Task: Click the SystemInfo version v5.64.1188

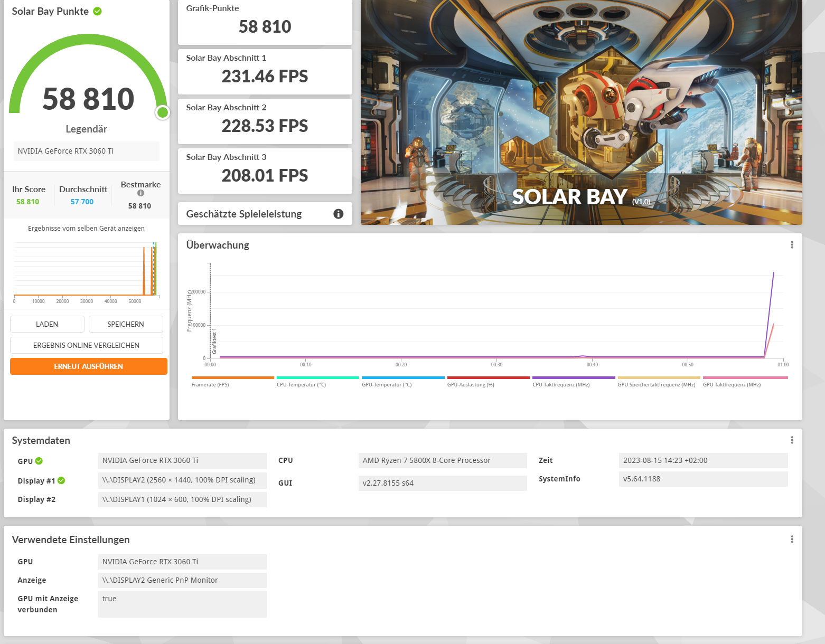Action: click(x=704, y=479)
